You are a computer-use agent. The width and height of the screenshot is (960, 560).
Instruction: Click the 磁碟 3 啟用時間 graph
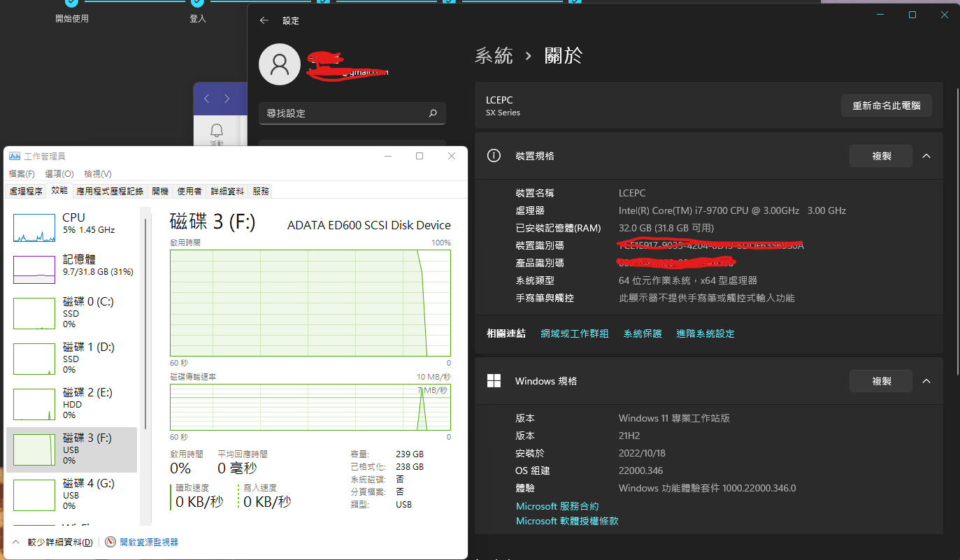pyautogui.click(x=310, y=303)
